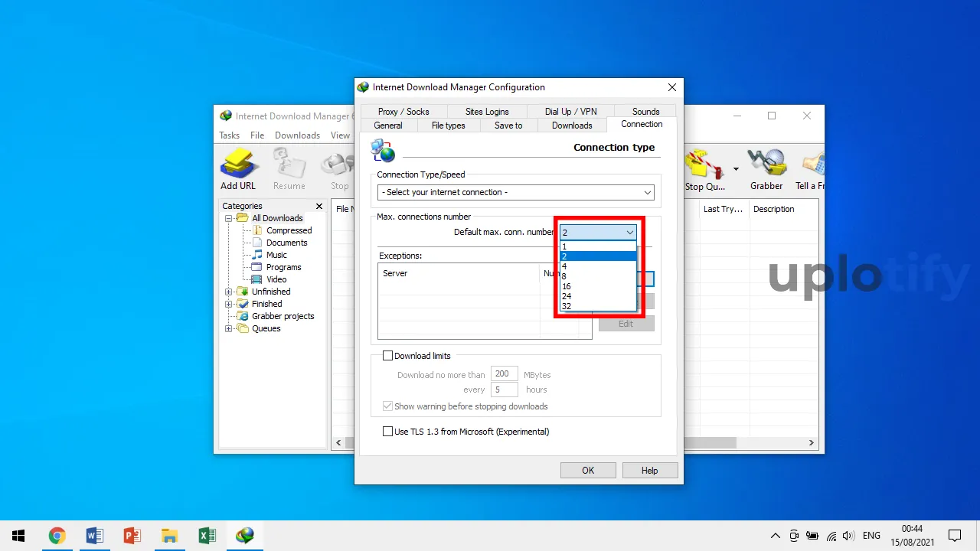This screenshot has width=980, height=551.
Task: Open Excel from the taskbar
Action: (207, 536)
